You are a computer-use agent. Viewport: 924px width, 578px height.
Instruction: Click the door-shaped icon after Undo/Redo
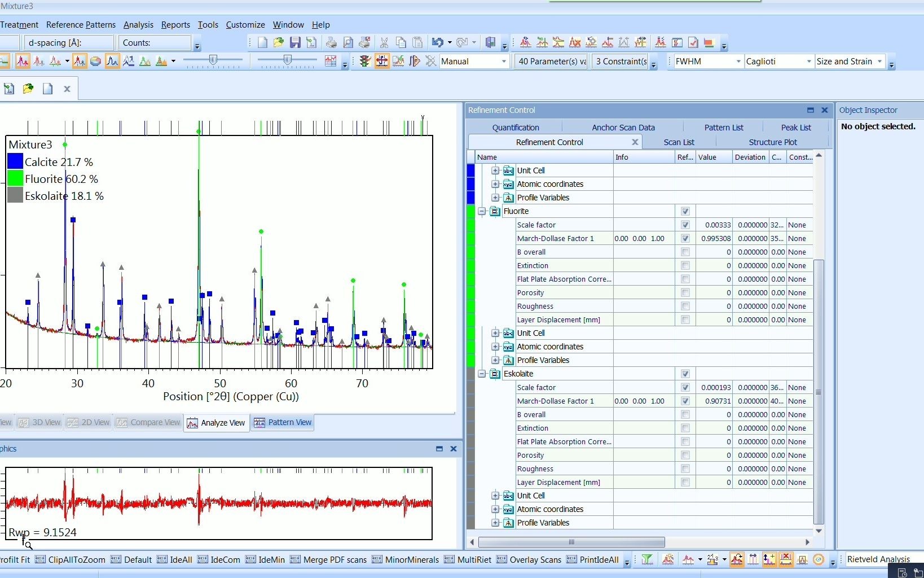pyautogui.click(x=490, y=42)
